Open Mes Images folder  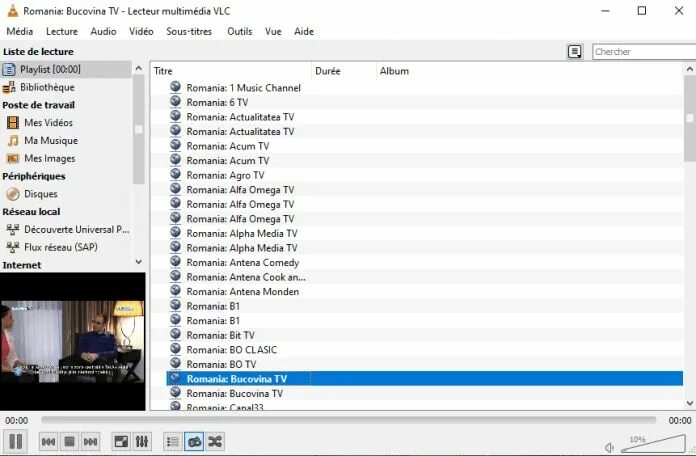pos(50,159)
